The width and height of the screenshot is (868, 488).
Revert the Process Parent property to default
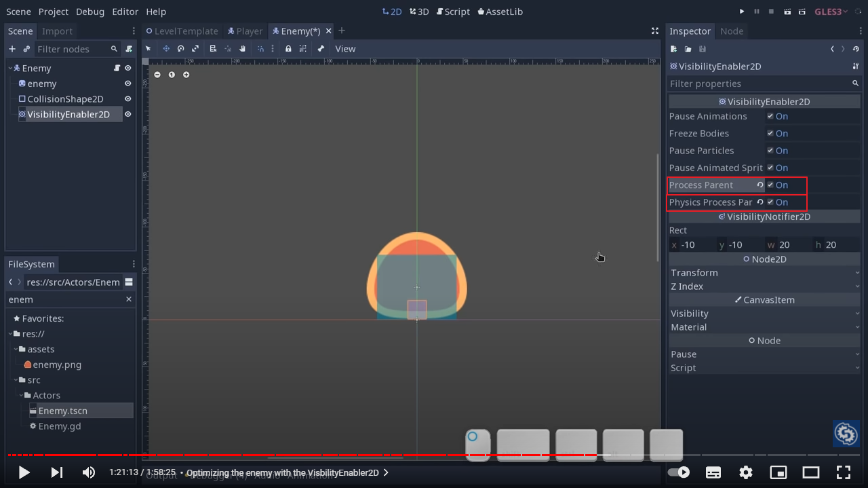tap(759, 185)
